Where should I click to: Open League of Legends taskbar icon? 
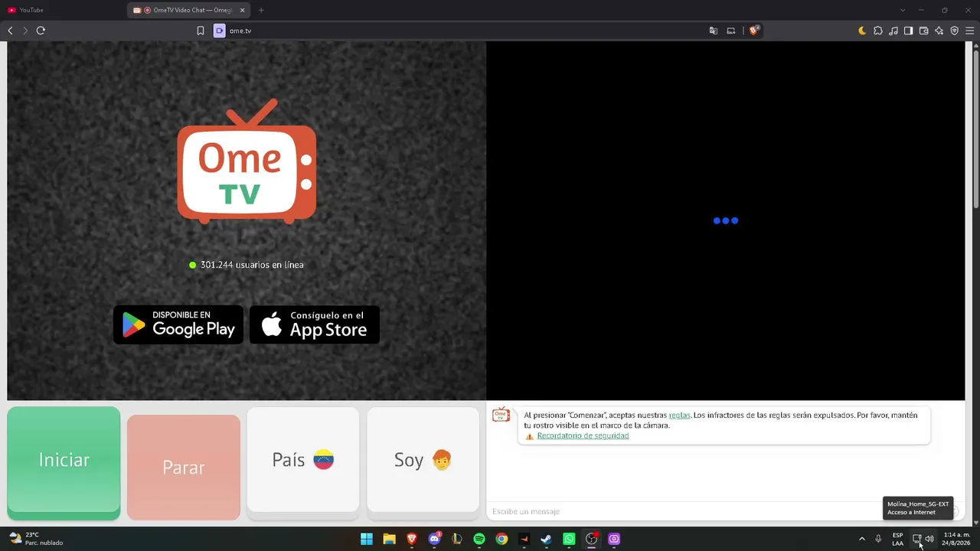(x=456, y=539)
